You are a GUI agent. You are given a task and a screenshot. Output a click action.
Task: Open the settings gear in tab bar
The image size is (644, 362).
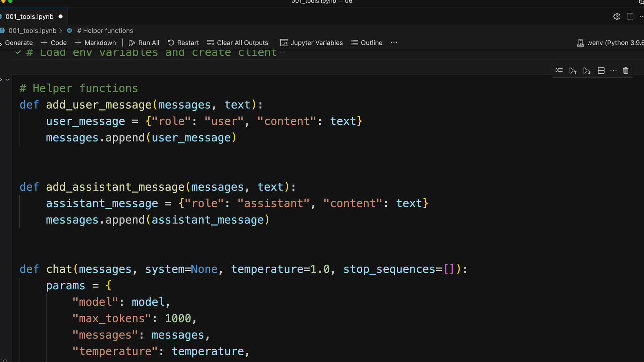[616, 16]
